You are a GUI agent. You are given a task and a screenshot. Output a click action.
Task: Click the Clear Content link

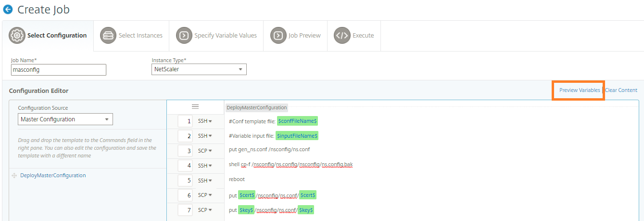[x=621, y=90]
